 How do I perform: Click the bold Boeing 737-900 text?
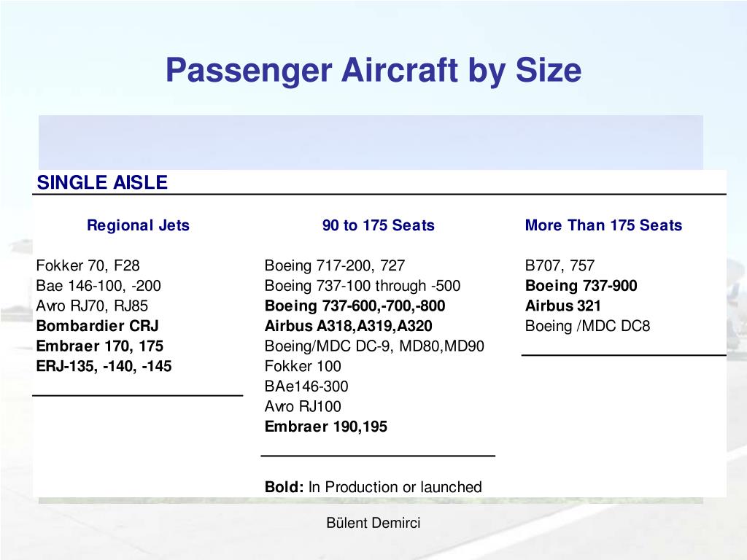coord(581,285)
